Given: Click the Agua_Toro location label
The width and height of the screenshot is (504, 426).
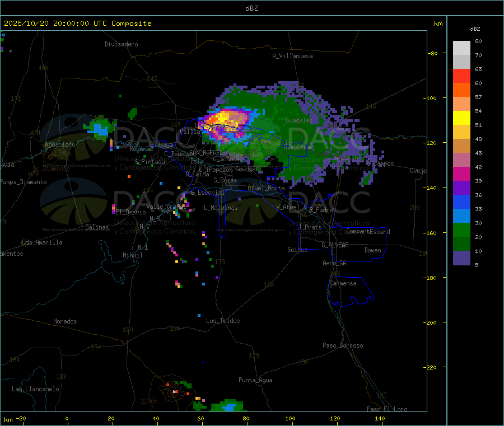Looking at the screenshot, I should pos(60,144).
